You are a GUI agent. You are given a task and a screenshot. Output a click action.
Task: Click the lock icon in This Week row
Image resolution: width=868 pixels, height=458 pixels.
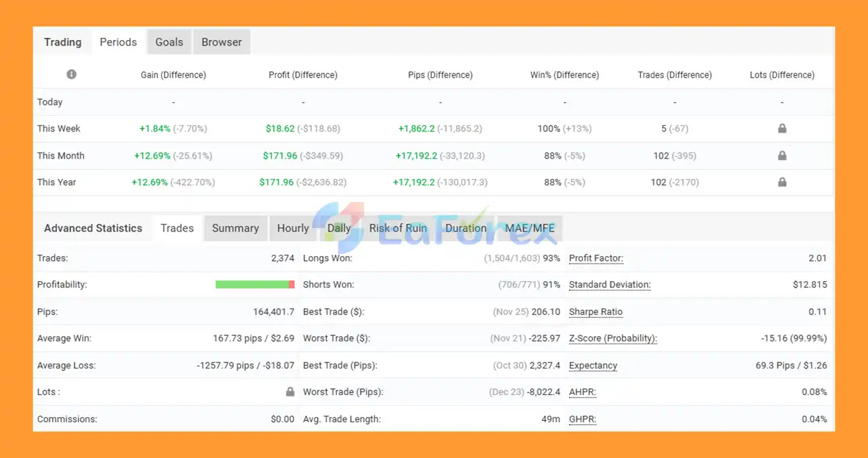[782, 129]
